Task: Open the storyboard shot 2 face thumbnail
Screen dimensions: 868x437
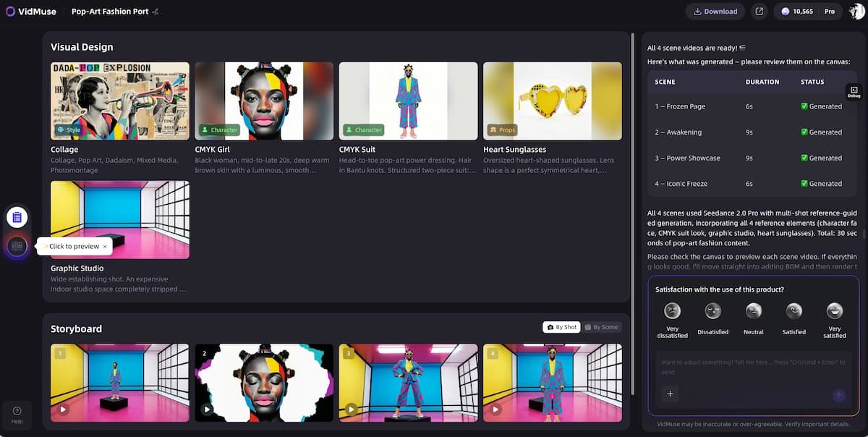Action: (264, 383)
